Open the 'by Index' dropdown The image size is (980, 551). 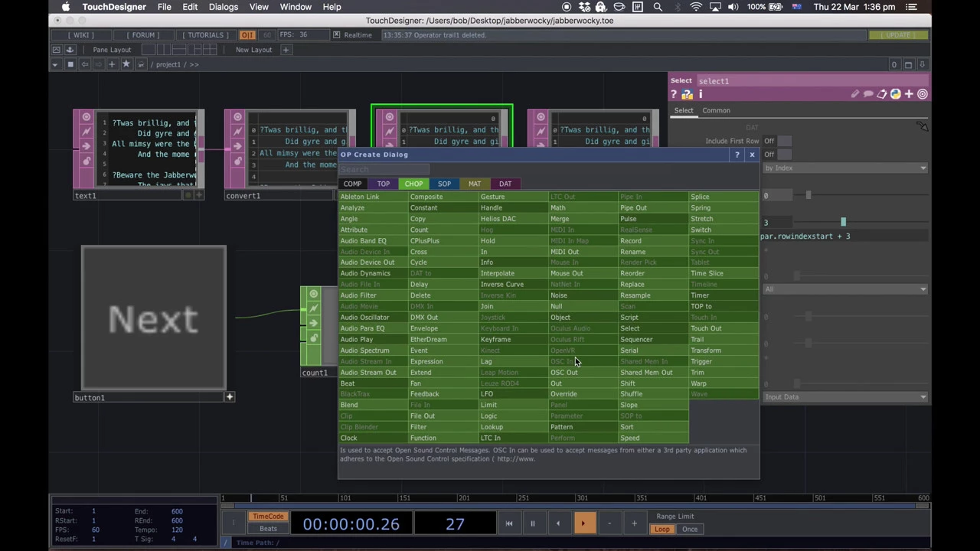[845, 168]
